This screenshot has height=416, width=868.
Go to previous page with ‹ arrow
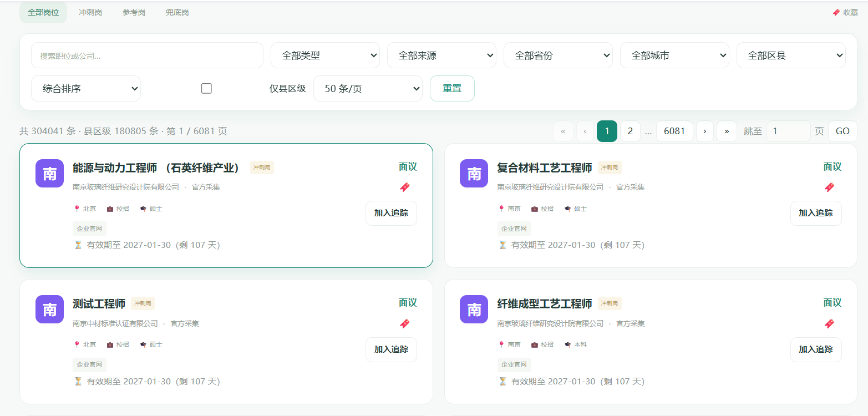pos(585,131)
